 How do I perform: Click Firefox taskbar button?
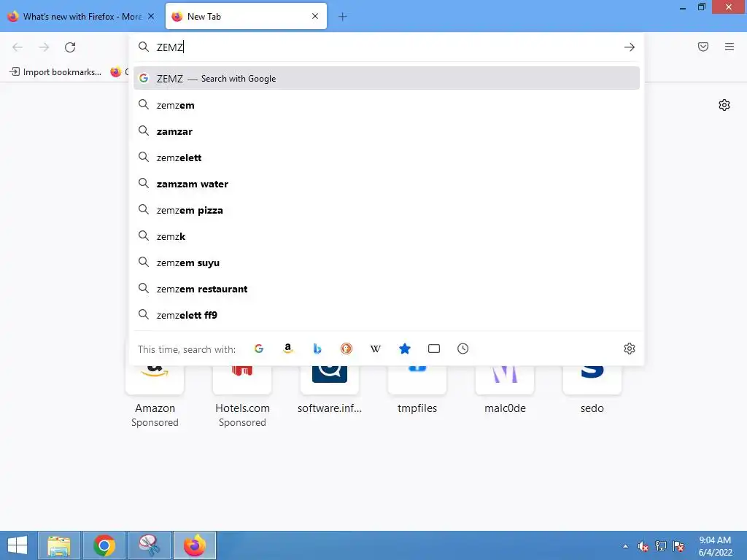194,545
